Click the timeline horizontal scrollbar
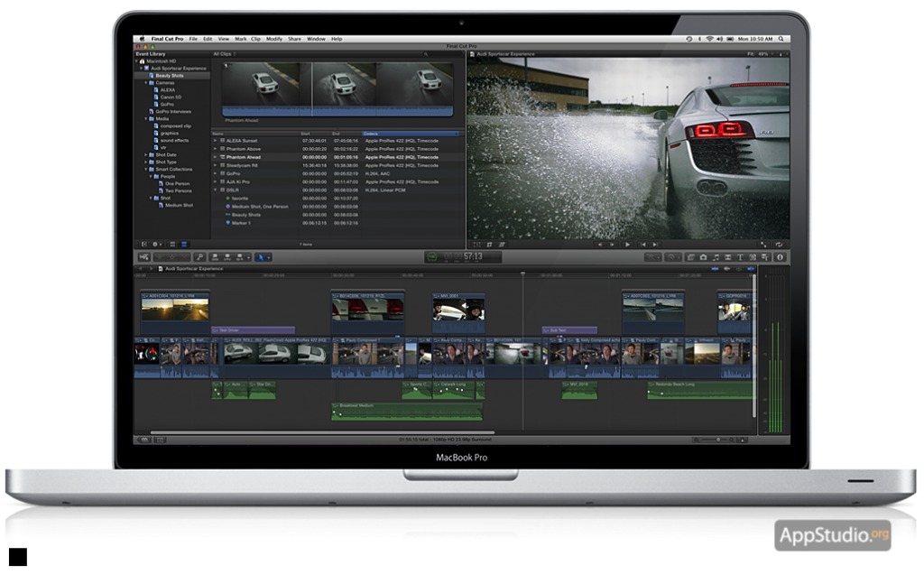 pyautogui.click(x=322, y=432)
